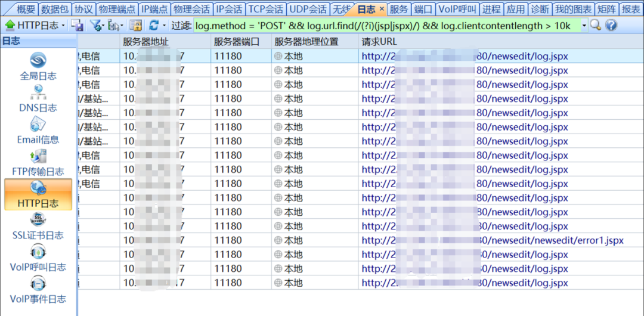Open the 全局日志 global log view
Image resolution: width=644 pixels, height=316 pixels.
(x=38, y=66)
